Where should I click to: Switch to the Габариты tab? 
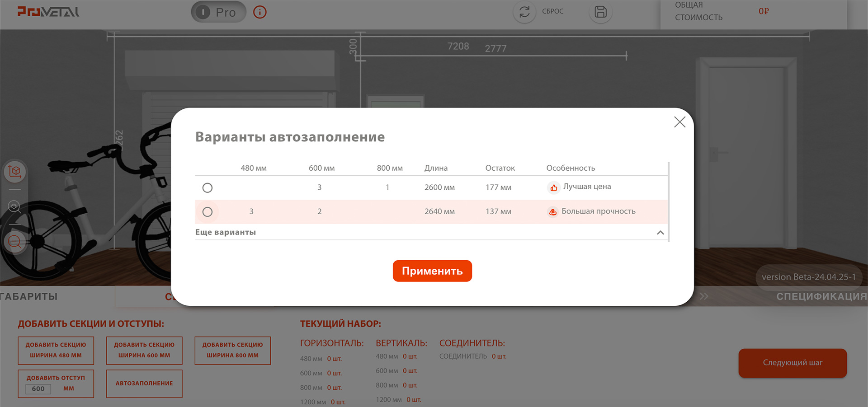(x=29, y=297)
